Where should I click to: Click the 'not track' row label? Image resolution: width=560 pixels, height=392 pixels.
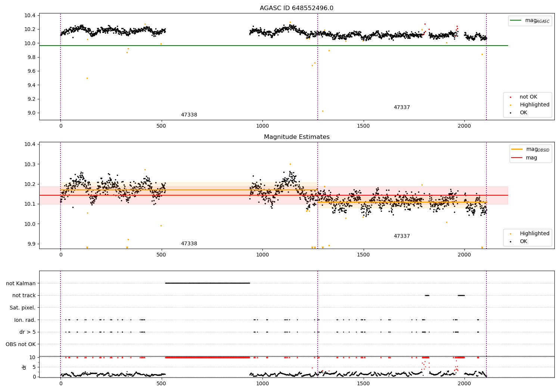[24, 296]
